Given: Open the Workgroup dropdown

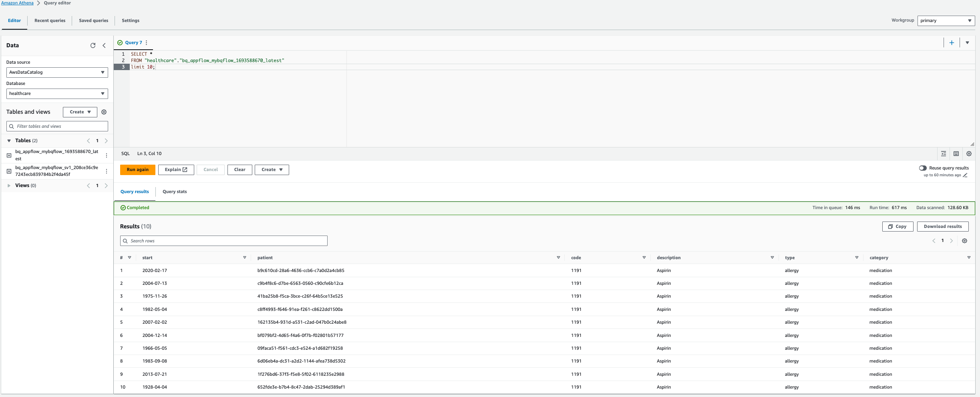Looking at the screenshot, I should point(946,20).
